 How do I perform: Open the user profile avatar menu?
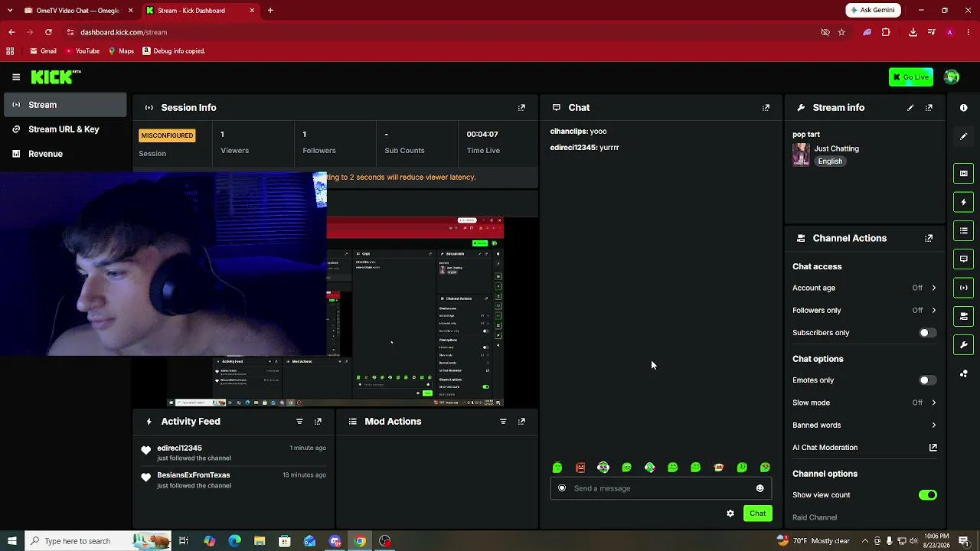952,77
